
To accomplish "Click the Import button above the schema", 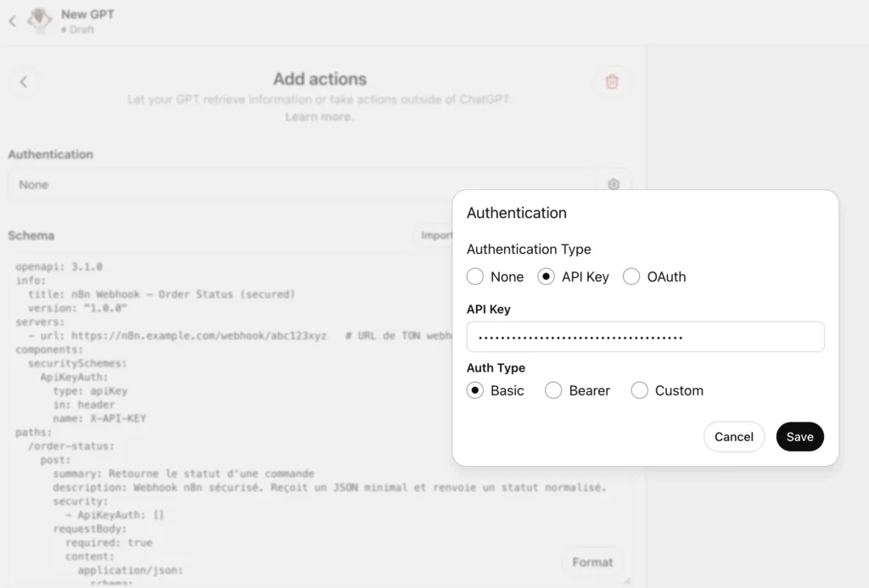I will [x=435, y=235].
